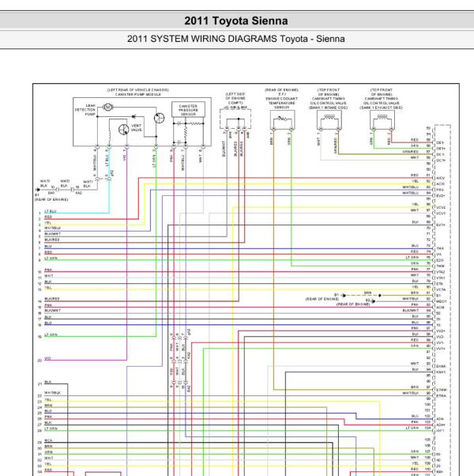Click the 'LEFT SIDE OF ENGINE COMPT' label
This screenshot has height=476, width=474.
[x=235, y=98]
